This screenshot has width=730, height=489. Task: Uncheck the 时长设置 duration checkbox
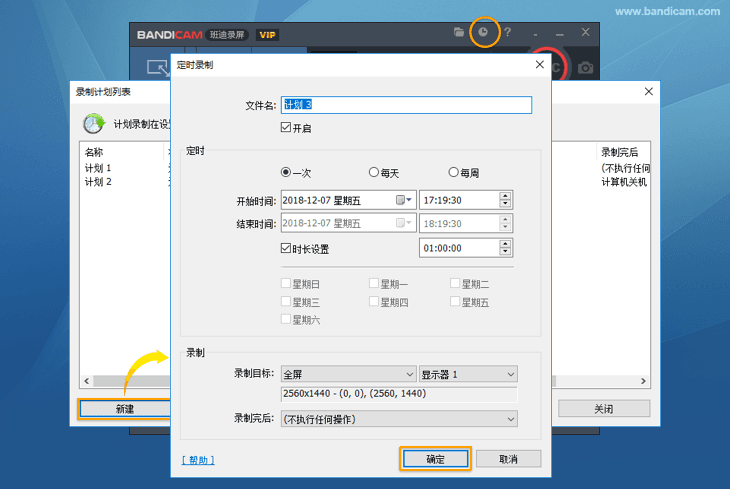pos(287,248)
